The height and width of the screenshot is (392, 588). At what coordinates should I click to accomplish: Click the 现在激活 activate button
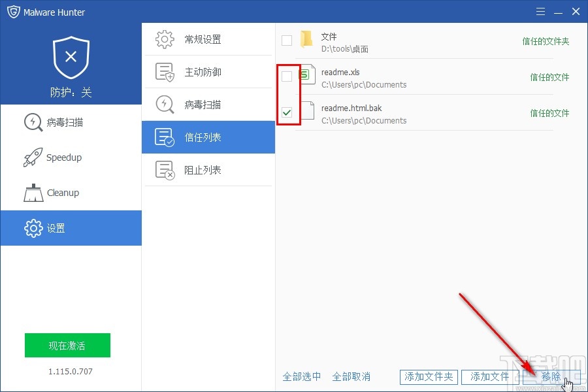point(67,345)
